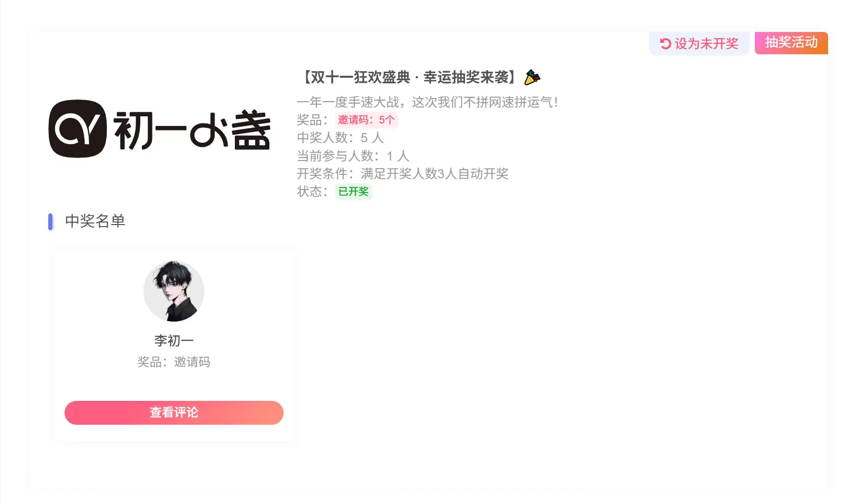This screenshot has width=855, height=504.
Task: Open 李初一's avatar picture
Action: [x=174, y=291]
